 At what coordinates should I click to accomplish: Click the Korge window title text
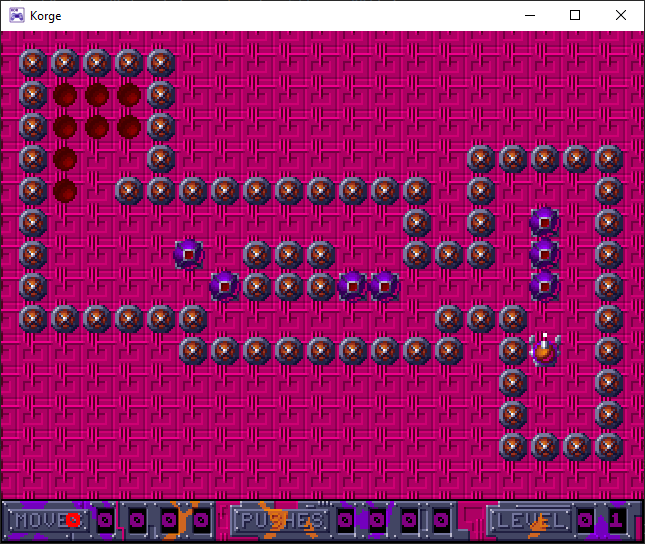(x=46, y=16)
